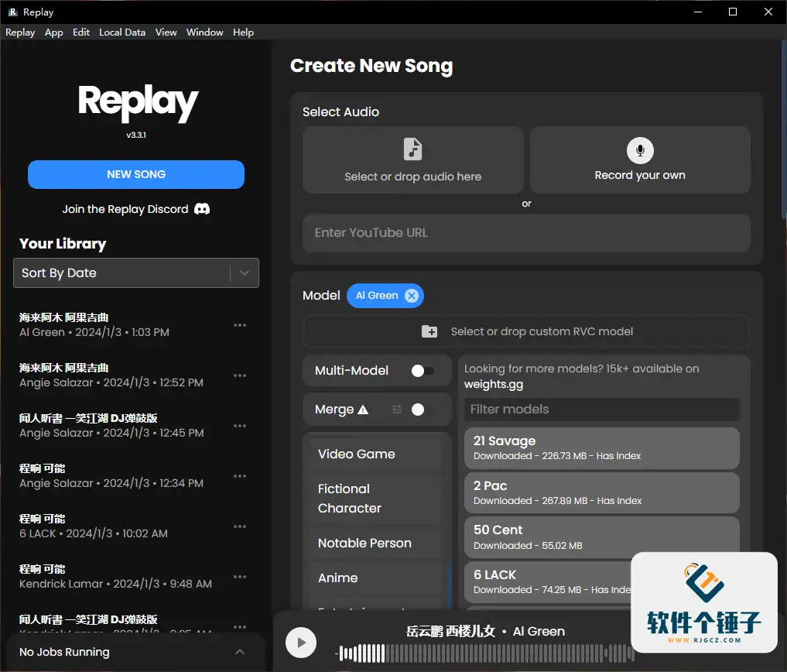787x672 pixels.
Task: Focus the Enter YouTube URL field
Action: pyautogui.click(x=526, y=233)
